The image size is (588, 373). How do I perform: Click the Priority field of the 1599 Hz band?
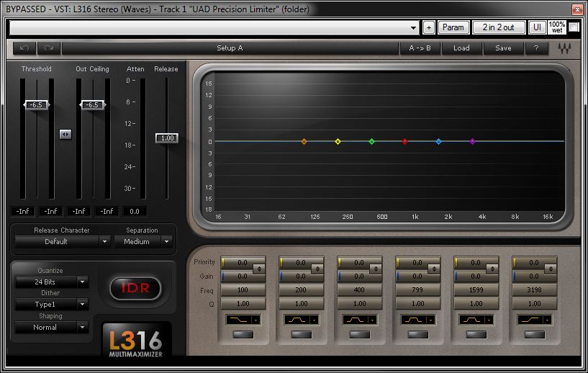point(476,263)
